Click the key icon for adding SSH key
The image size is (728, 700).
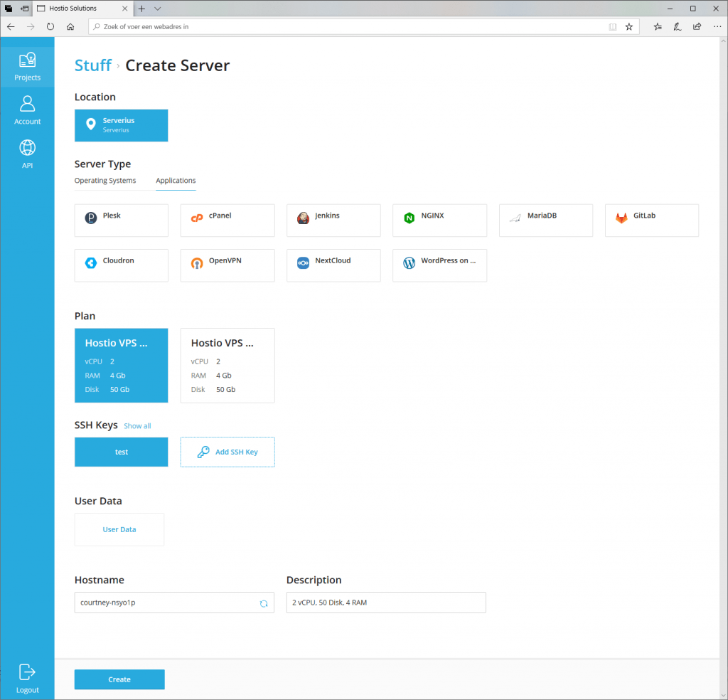[x=203, y=452]
